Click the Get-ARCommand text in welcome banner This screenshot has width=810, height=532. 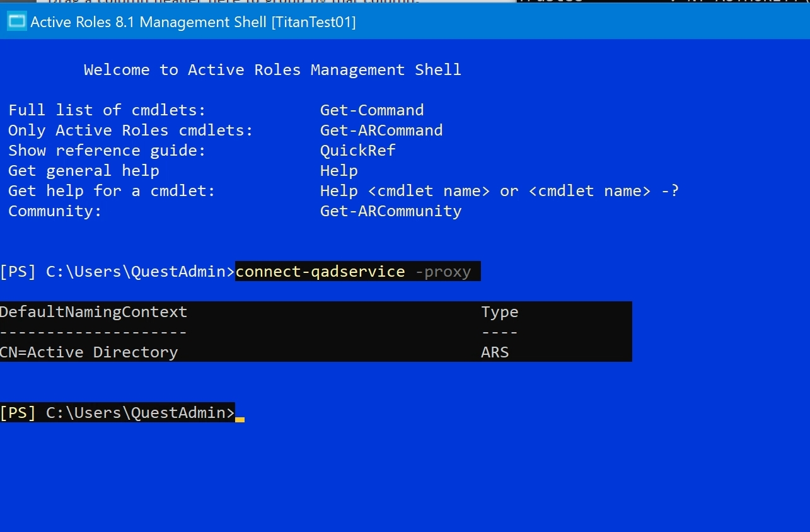point(381,130)
